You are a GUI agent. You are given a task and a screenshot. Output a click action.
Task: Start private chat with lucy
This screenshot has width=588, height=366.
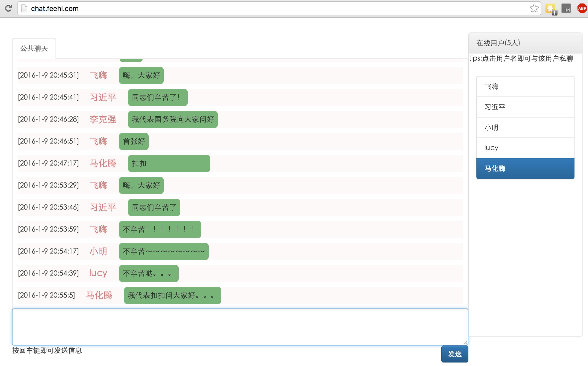click(x=525, y=148)
